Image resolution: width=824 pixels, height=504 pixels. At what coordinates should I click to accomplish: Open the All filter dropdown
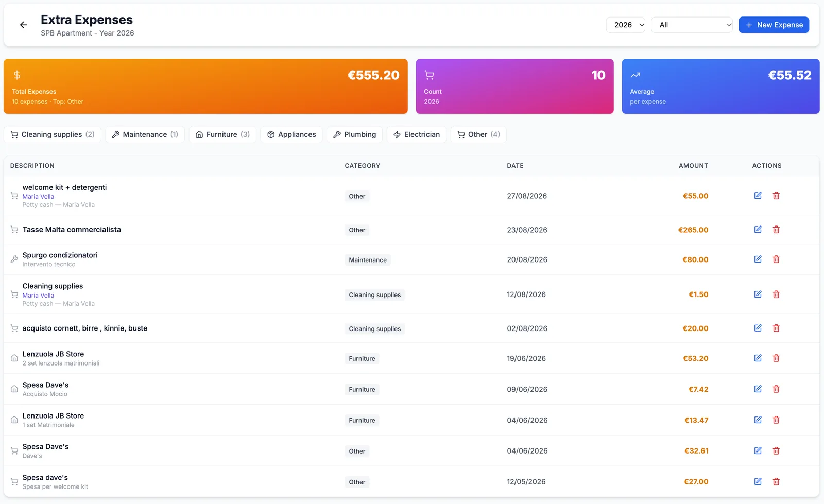[x=692, y=25]
